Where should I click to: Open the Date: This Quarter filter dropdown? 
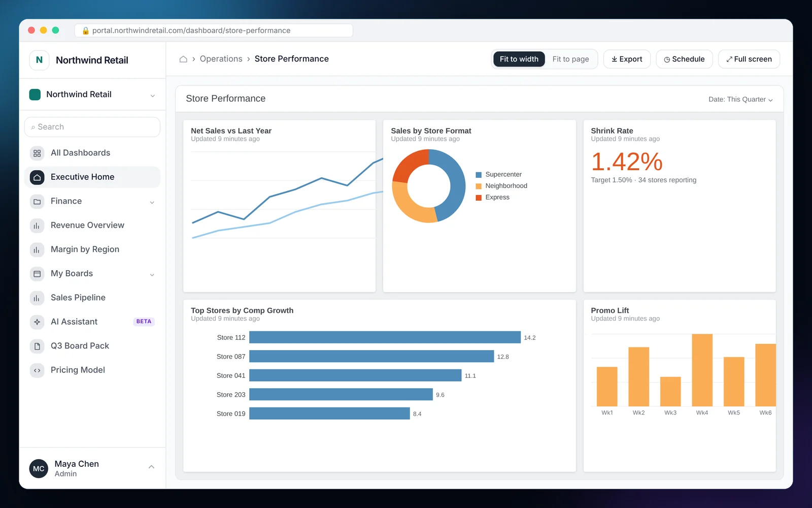pyautogui.click(x=740, y=100)
